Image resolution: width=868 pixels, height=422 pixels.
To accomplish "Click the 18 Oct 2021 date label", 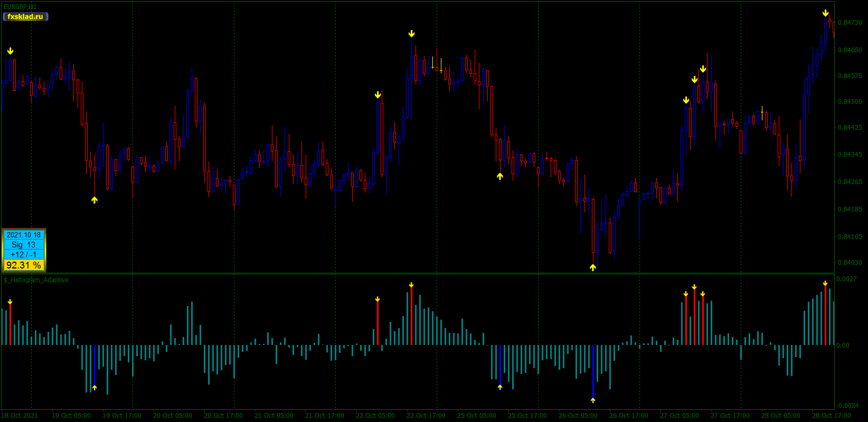I will 20,416.
